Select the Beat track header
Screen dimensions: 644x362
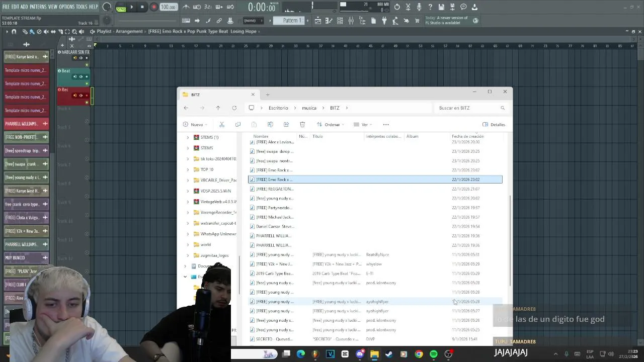73,77
